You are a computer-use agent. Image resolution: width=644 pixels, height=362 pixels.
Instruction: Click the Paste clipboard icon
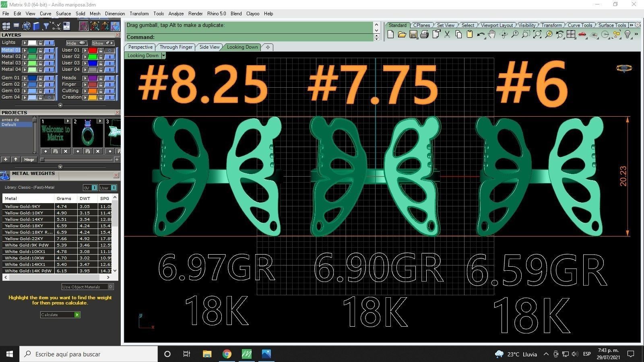(469, 35)
